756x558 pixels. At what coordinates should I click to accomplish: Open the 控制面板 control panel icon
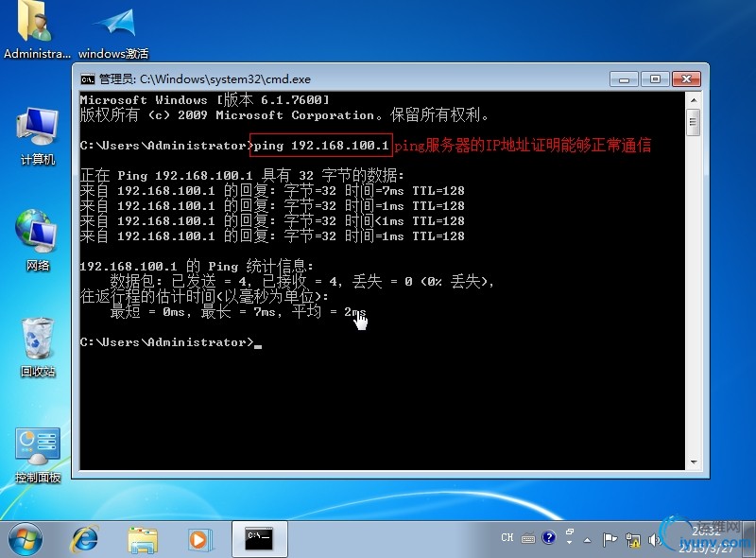pyautogui.click(x=38, y=456)
